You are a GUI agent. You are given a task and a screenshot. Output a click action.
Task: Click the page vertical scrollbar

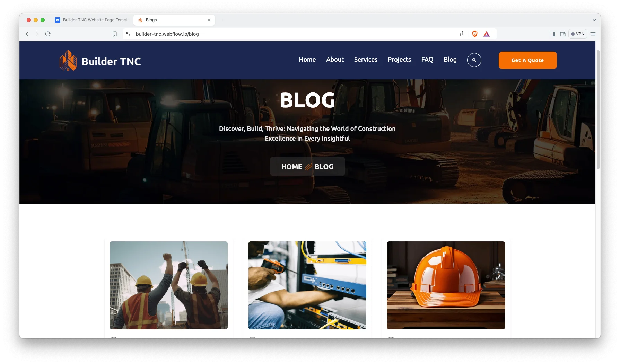(598, 109)
